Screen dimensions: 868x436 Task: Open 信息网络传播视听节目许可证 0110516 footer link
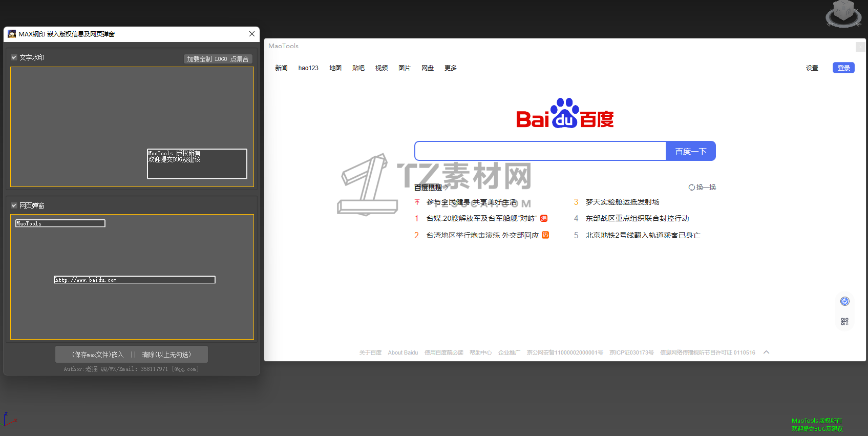click(x=707, y=352)
